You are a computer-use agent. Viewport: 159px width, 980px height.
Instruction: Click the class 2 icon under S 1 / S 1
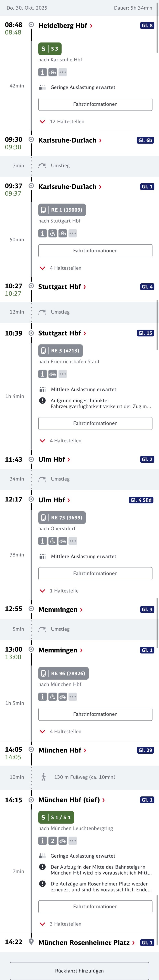point(53,841)
